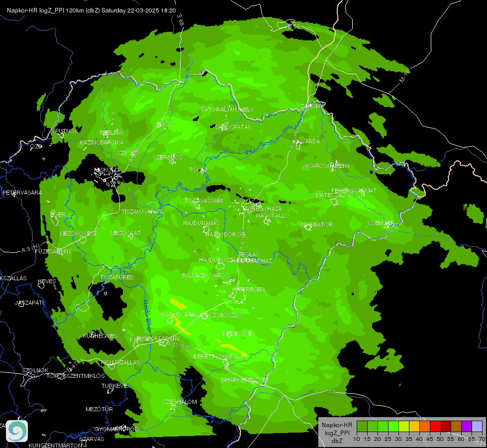Click the swirl logo icon at bottom-left
487x448 pixels.
tap(17, 431)
